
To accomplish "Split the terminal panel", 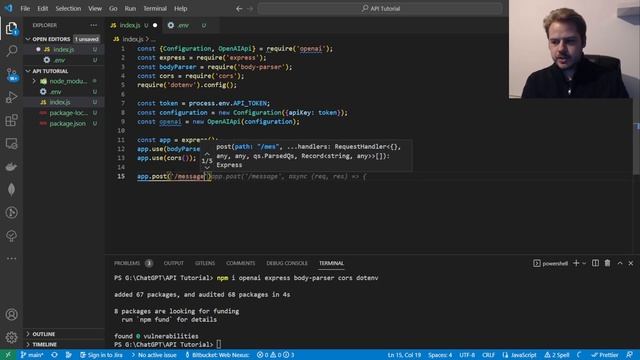I will tap(595, 263).
